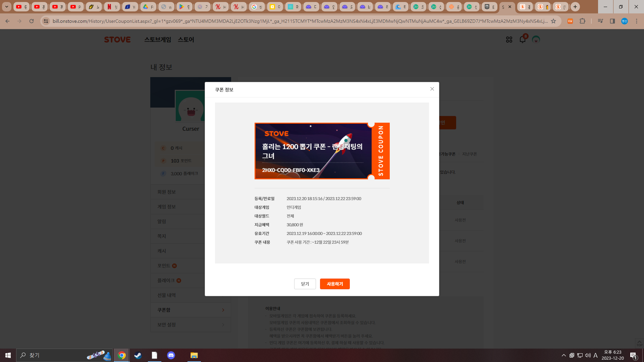Open Chrome from taskbar
This screenshot has height=362, width=644.
tap(122, 355)
